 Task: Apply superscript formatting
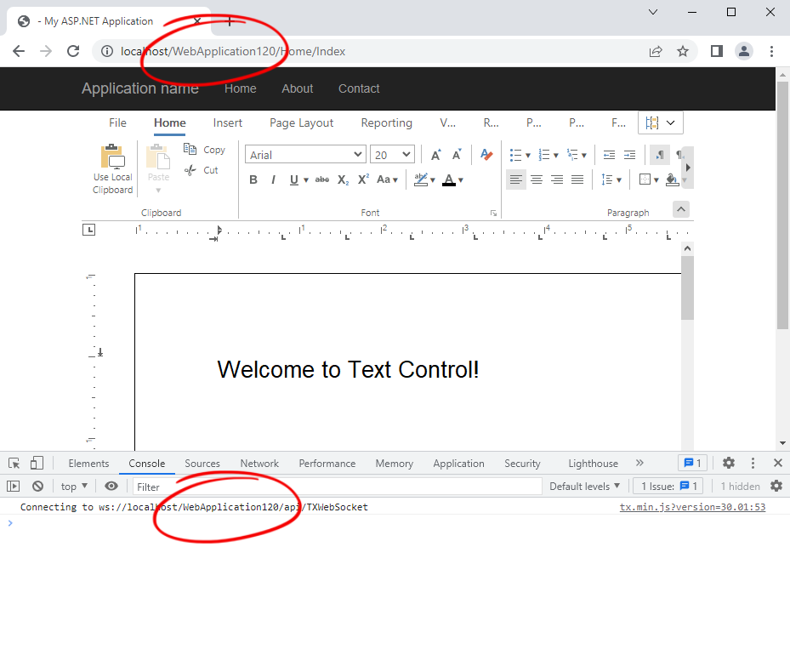(x=363, y=180)
